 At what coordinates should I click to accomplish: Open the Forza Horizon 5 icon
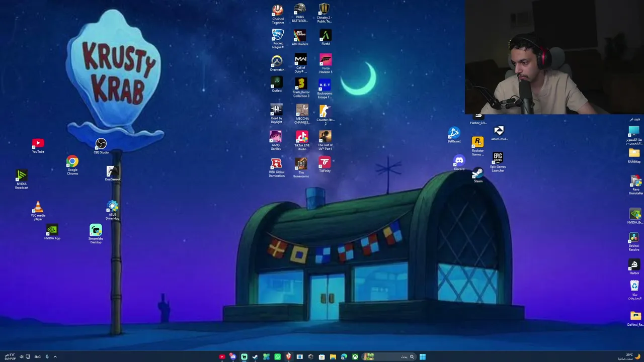[x=326, y=64]
